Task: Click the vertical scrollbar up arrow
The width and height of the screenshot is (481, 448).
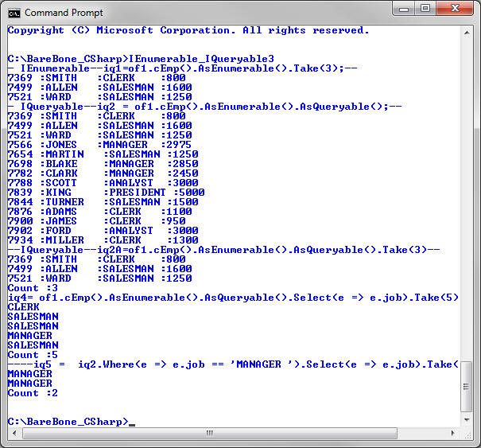Action: click(x=467, y=31)
